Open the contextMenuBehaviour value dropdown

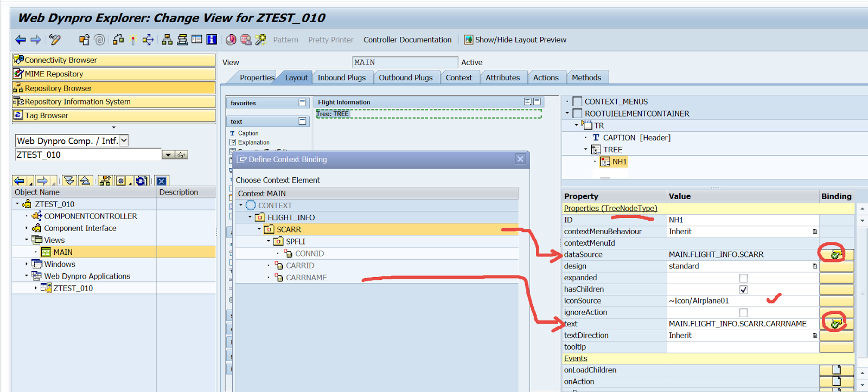click(815, 232)
